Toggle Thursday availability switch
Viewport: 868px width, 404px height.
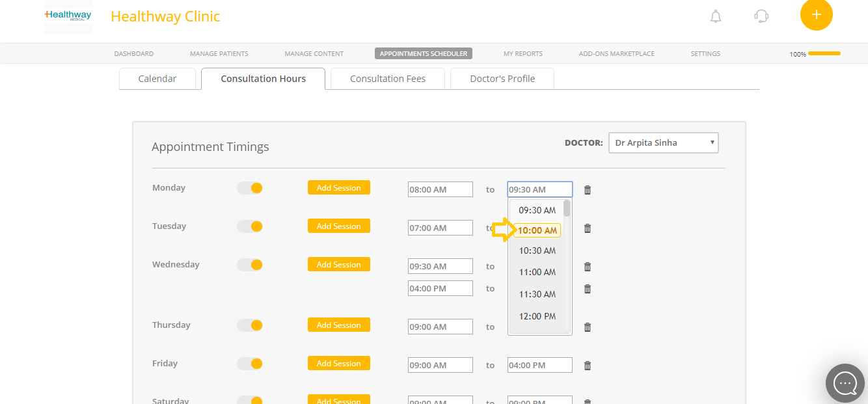(250, 325)
